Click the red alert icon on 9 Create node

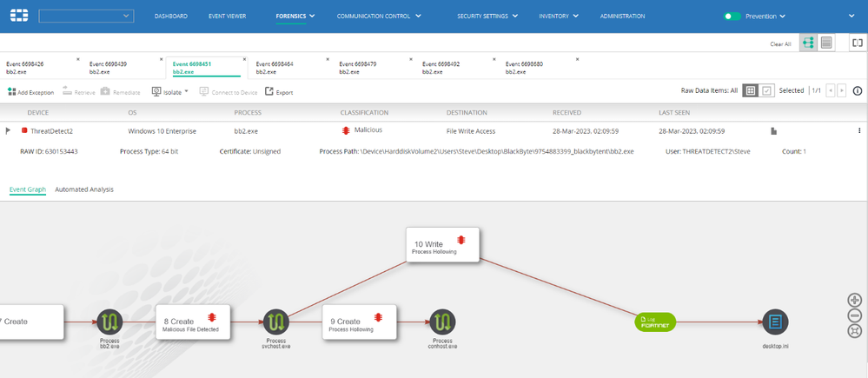tap(378, 318)
